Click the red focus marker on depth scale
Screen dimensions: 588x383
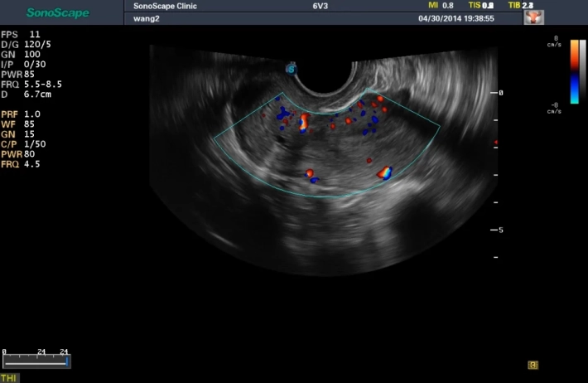(495, 143)
